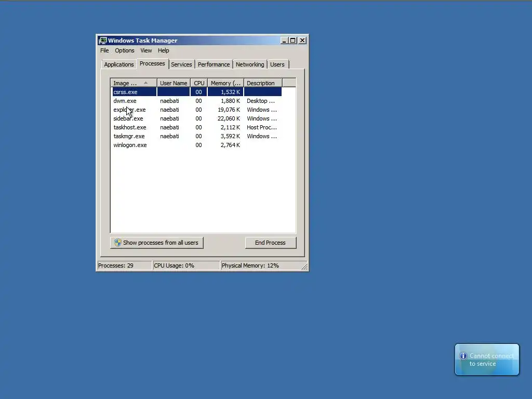532x399 pixels.
Task: Click the window resize grip corner
Action: click(x=304, y=267)
